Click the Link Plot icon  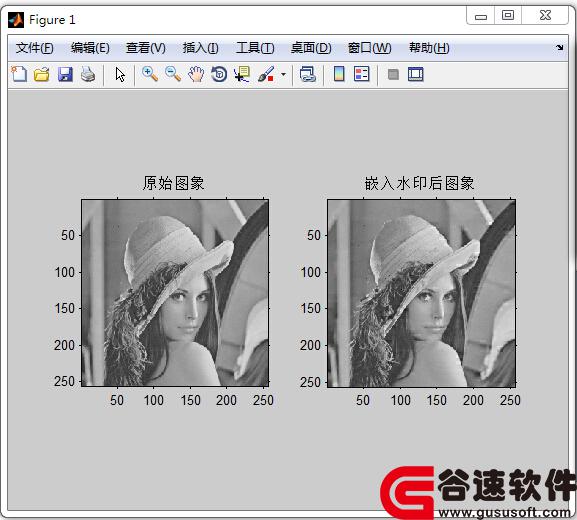coord(308,74)
